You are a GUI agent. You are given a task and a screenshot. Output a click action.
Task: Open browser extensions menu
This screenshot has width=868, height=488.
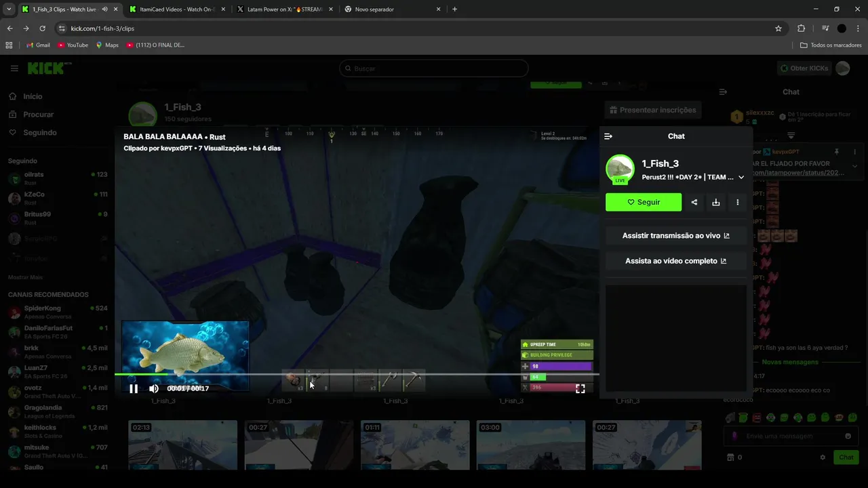point(801,28)
